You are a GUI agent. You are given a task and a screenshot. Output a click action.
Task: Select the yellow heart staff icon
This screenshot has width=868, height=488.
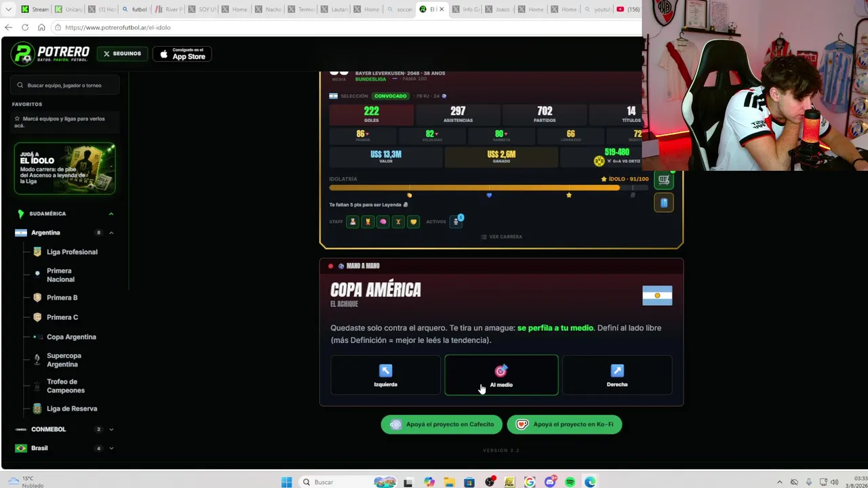click(x=414, y=222)
